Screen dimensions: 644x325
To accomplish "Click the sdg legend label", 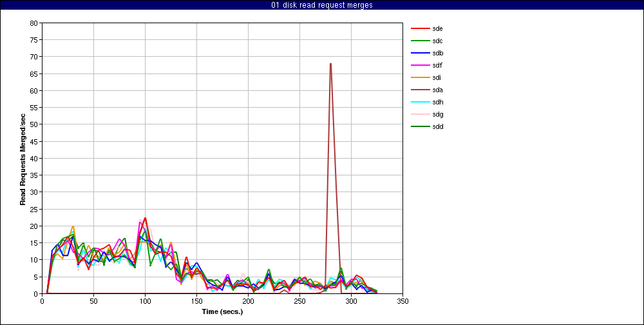I will pos(437,114).
